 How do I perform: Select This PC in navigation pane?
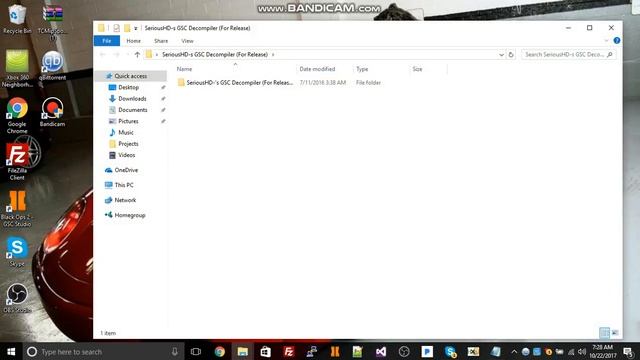124,185
